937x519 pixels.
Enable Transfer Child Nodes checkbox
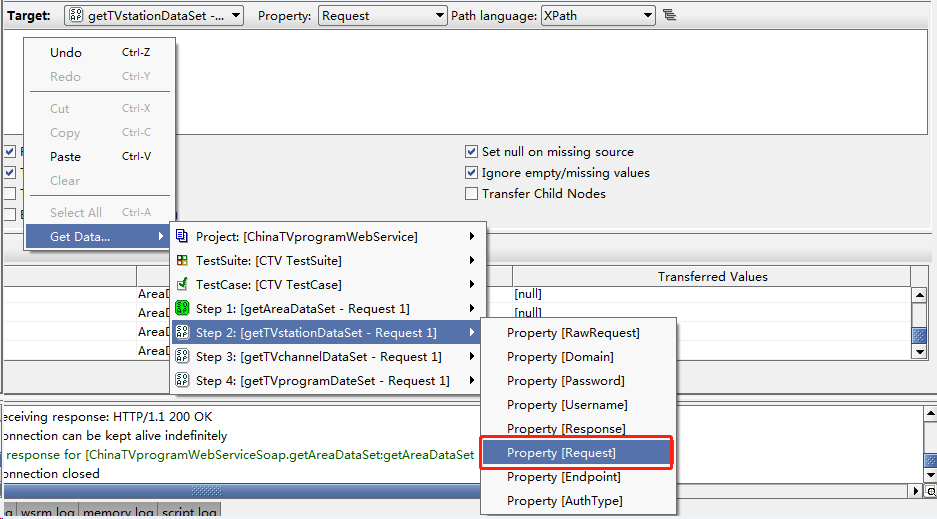(471, 194)
